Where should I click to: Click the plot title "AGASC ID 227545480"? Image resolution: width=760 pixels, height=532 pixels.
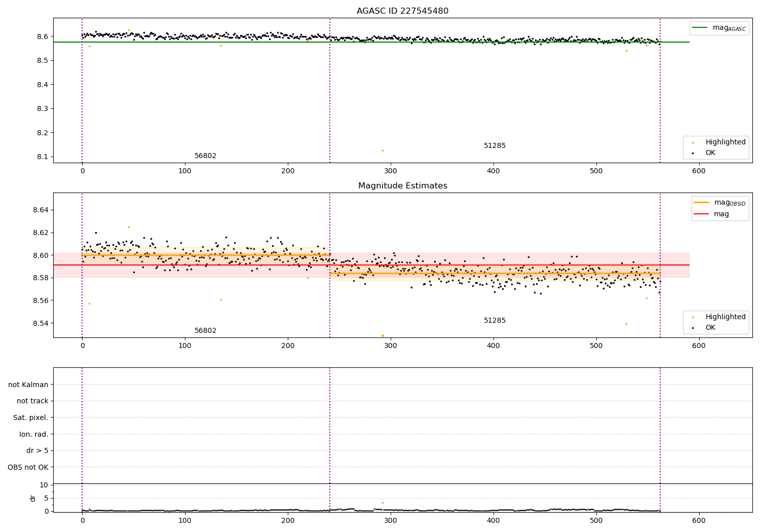402,11
